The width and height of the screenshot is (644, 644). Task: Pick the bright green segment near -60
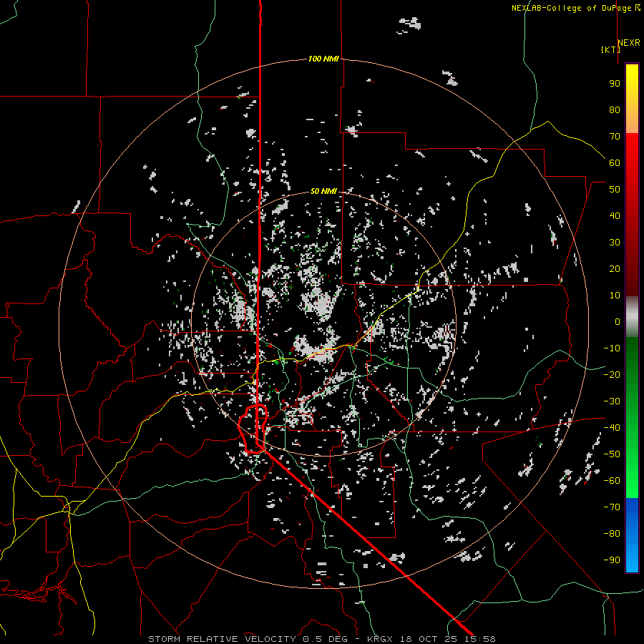pos(632,481)
